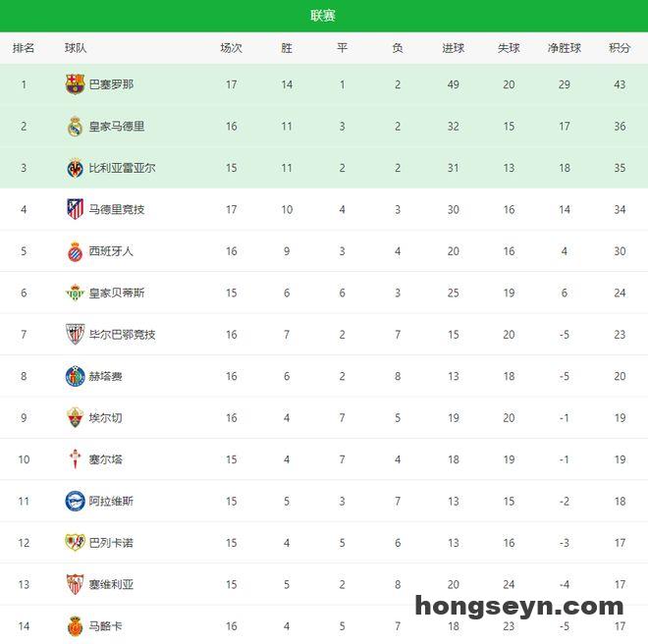Click the 排名 column header

coord(24,48)
